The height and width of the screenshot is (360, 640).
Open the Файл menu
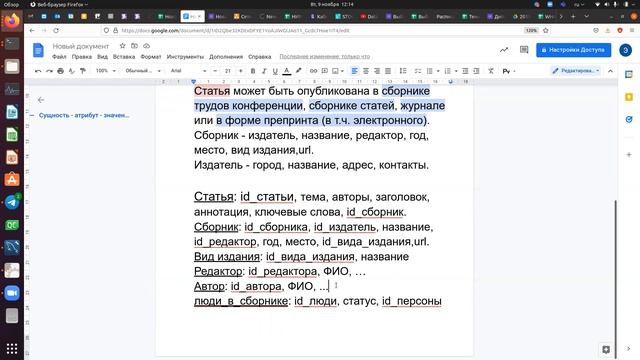click(x=59, y=57)
